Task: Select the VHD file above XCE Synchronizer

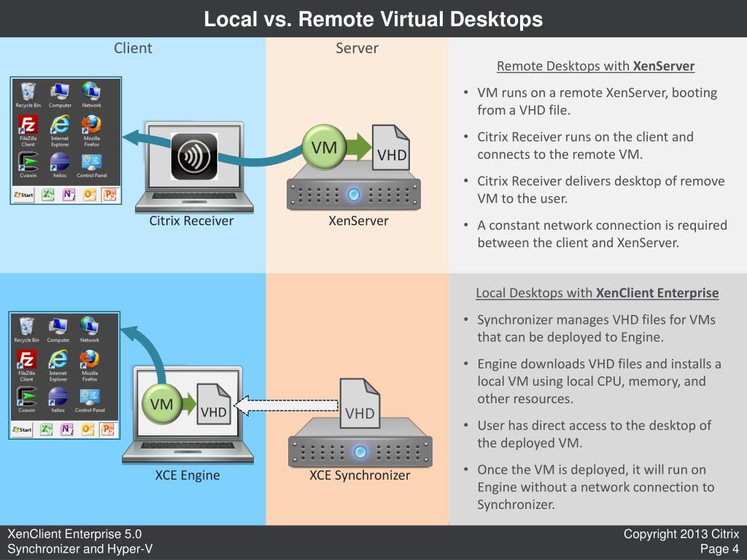Action: point(360,403)
